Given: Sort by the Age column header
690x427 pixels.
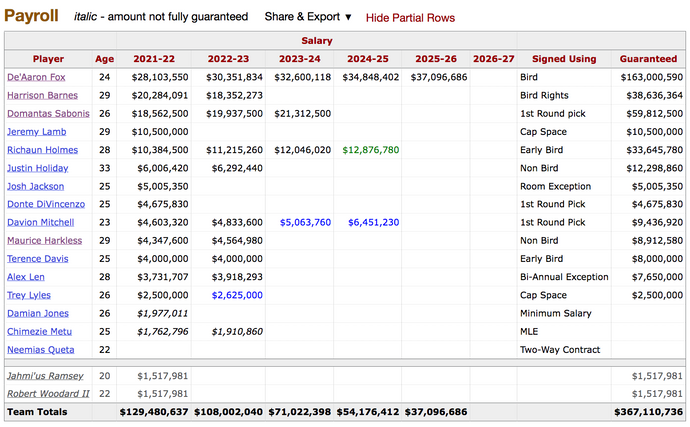Looking at the screenshot, I should pos(104,59).
